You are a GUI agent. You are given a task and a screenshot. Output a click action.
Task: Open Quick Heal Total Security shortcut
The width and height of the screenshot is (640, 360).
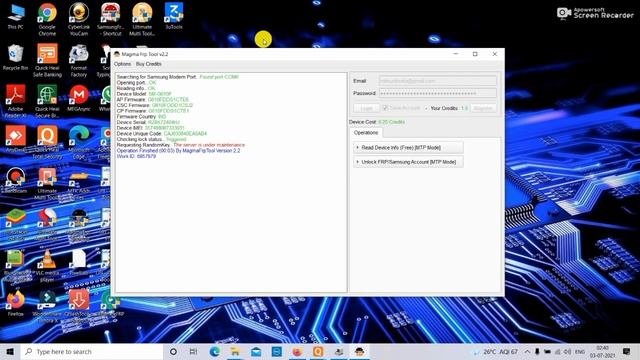point(47,142)
